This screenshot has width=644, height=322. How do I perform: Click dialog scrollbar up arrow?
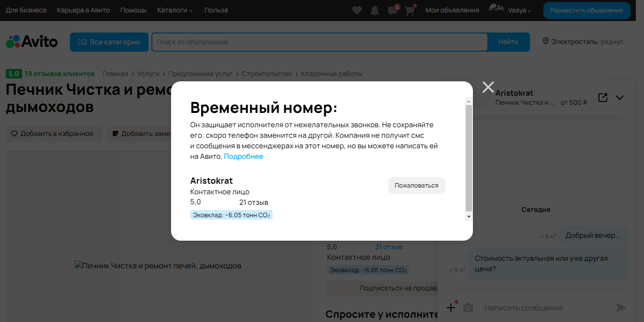click(x=469, y=101)
